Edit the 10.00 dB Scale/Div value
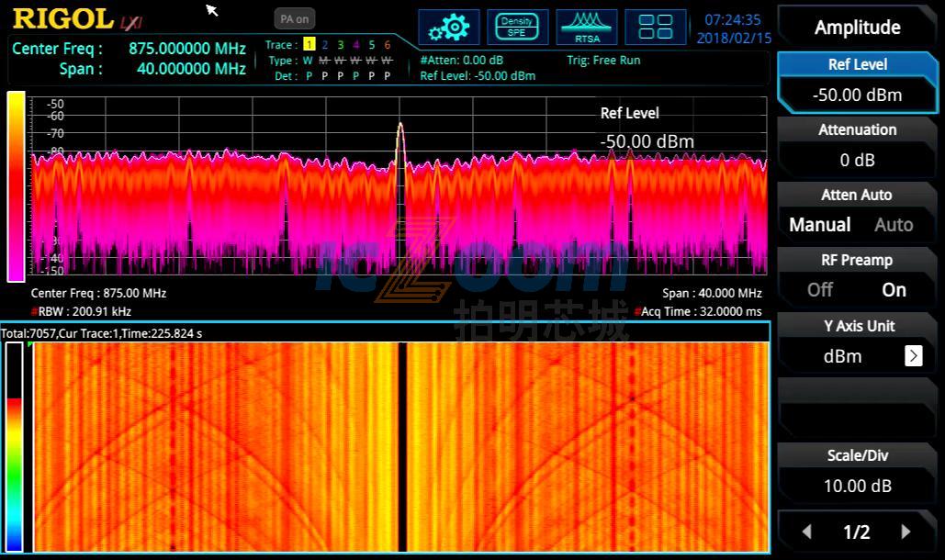The image size is (945, 560). click(x=857, y=486)
